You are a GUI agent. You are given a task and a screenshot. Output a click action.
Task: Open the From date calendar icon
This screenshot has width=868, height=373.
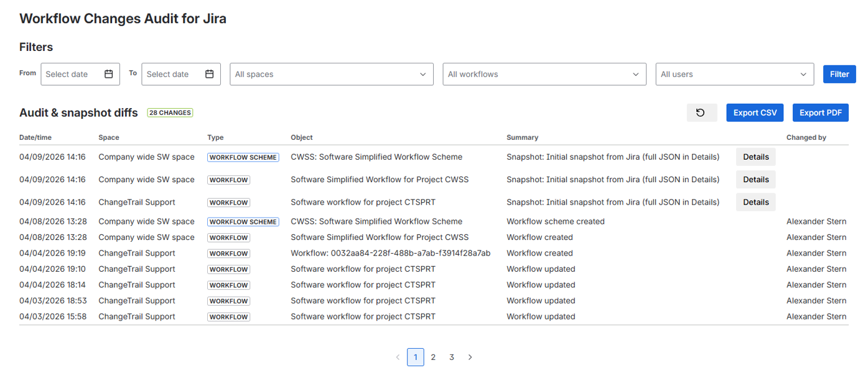pos(109,74)
